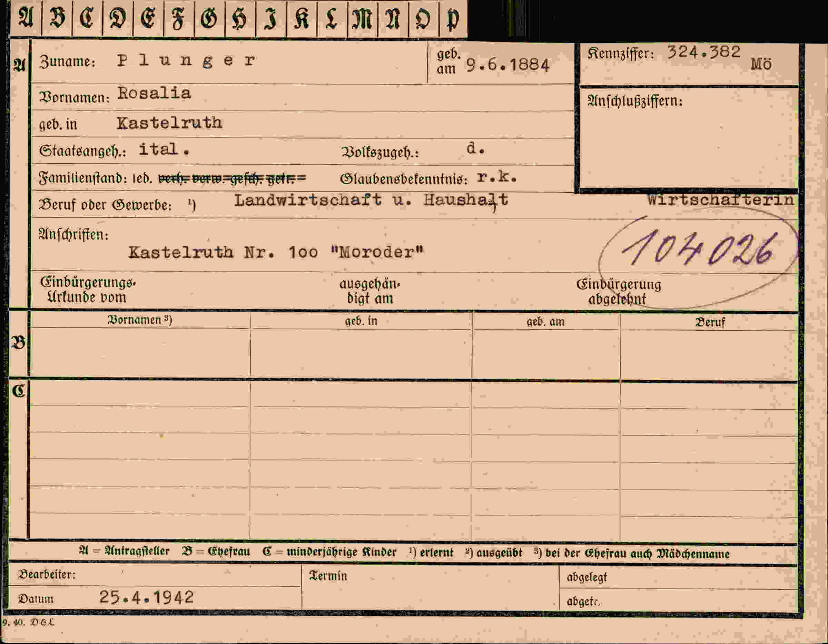Select the index tab letter D
828x644 pixels.
point(118,18)
